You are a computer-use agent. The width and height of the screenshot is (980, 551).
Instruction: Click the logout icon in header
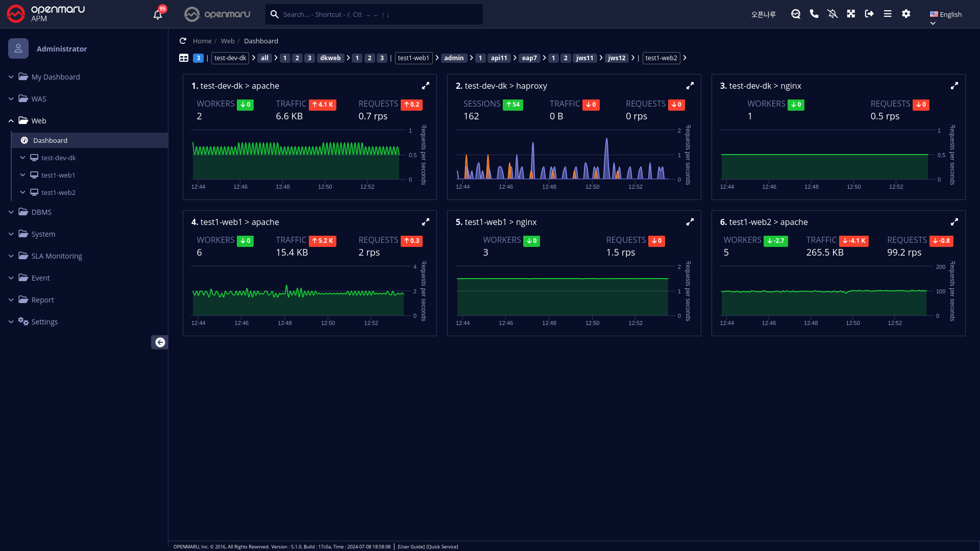[869, 14]
